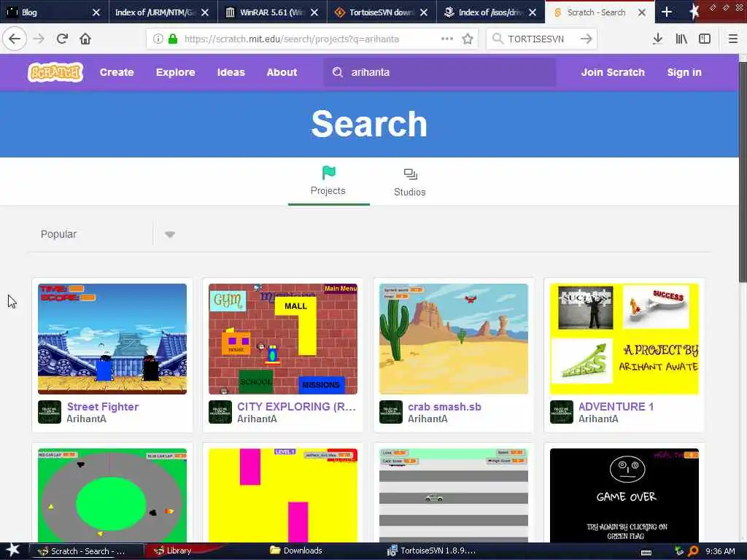Switch to Index of /isos tab
The image size is (747, 560).
click(491, 12)
